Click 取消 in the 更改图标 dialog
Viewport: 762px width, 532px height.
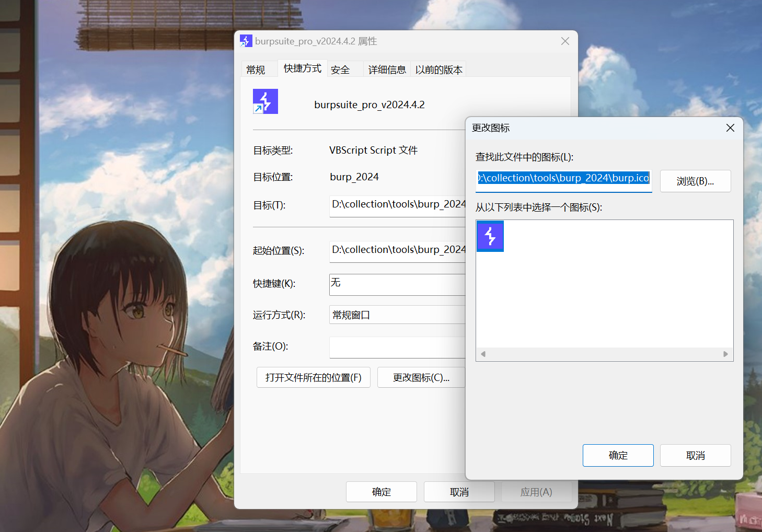[695, 456]
